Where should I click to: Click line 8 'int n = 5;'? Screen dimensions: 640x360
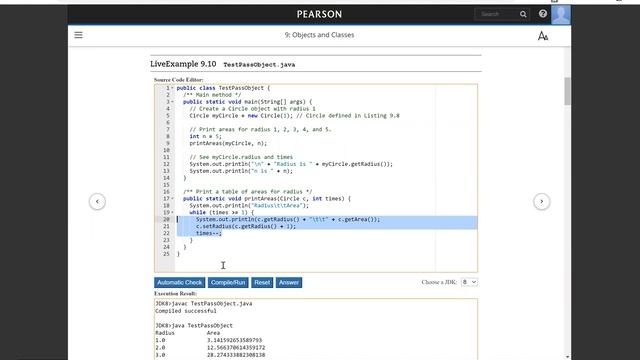click(205, 136)
